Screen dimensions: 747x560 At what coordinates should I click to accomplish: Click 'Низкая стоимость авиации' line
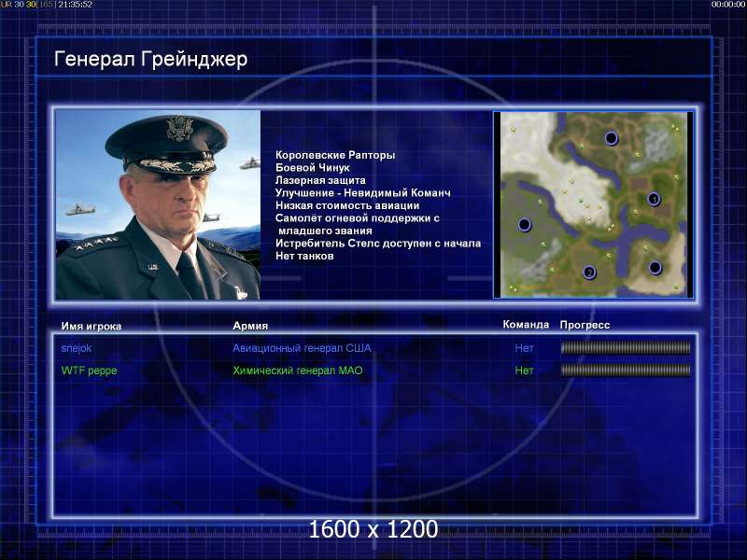pos(347,205)
